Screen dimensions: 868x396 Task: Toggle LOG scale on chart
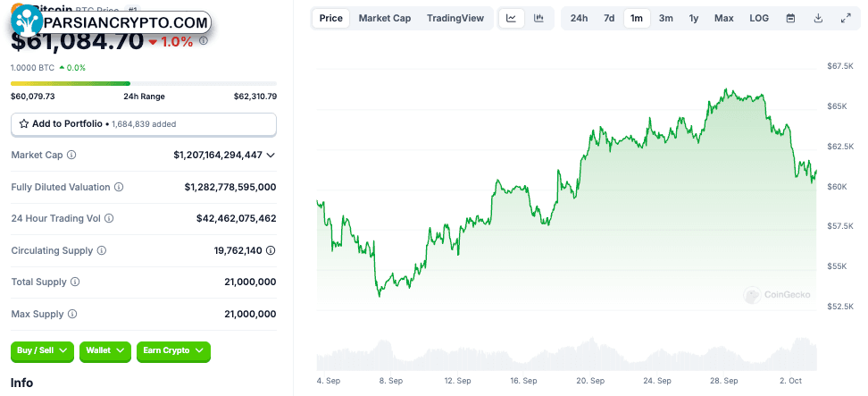759,18
